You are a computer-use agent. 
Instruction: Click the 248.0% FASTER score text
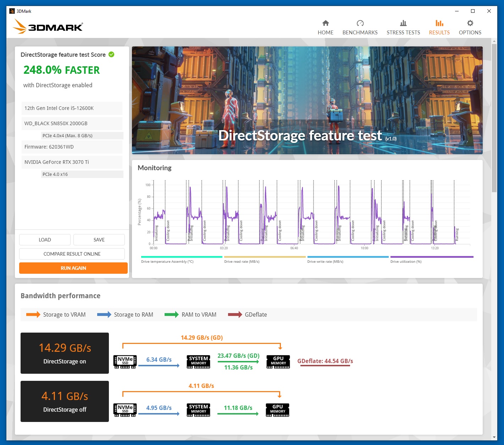62,70
